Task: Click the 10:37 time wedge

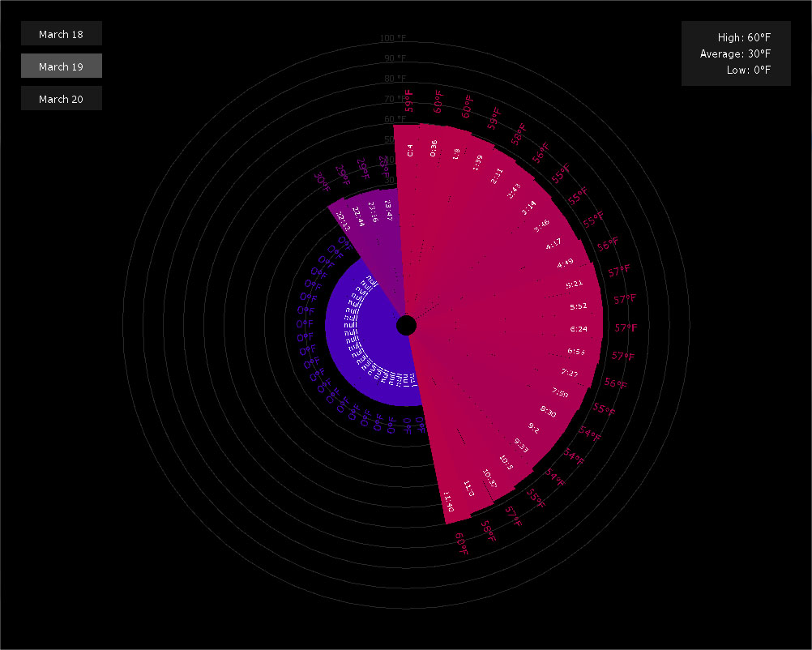Action: pyautogui.click(x=489, y=478)
